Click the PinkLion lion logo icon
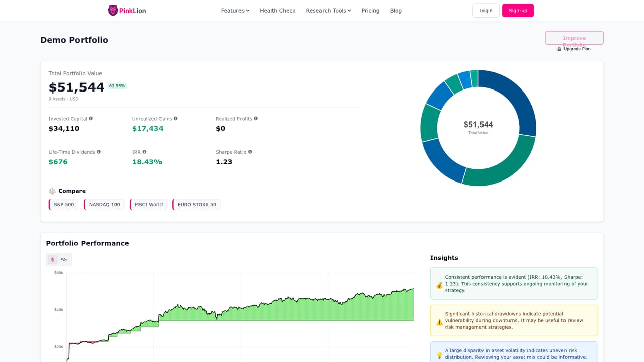Viewport: 644px width, 362px height. tap(113, 10)
